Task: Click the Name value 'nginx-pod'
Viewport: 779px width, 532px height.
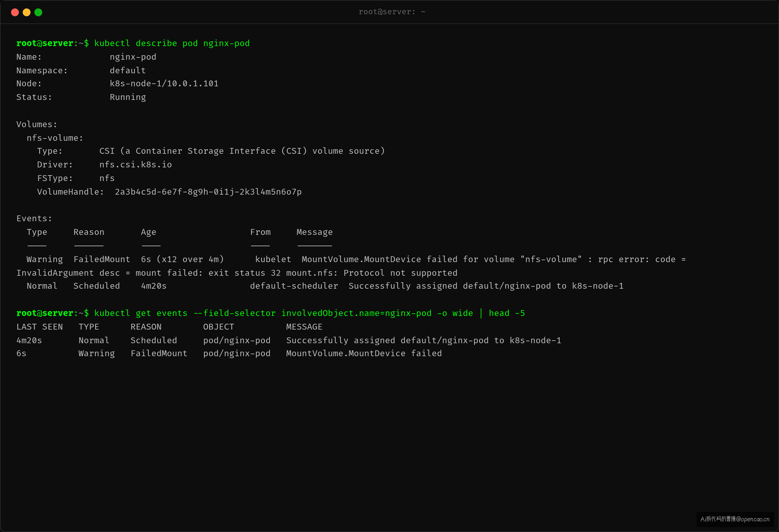Action: tap(133, 57)
